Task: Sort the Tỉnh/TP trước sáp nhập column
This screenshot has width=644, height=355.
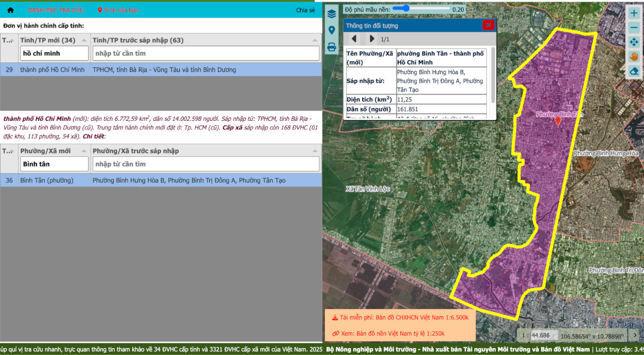Action: (314, 40)
